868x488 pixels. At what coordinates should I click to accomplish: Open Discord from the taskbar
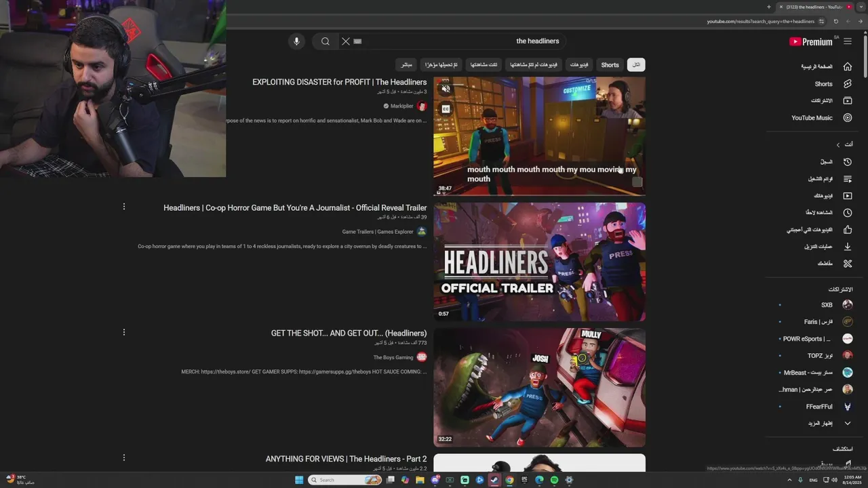click(435, 480)
